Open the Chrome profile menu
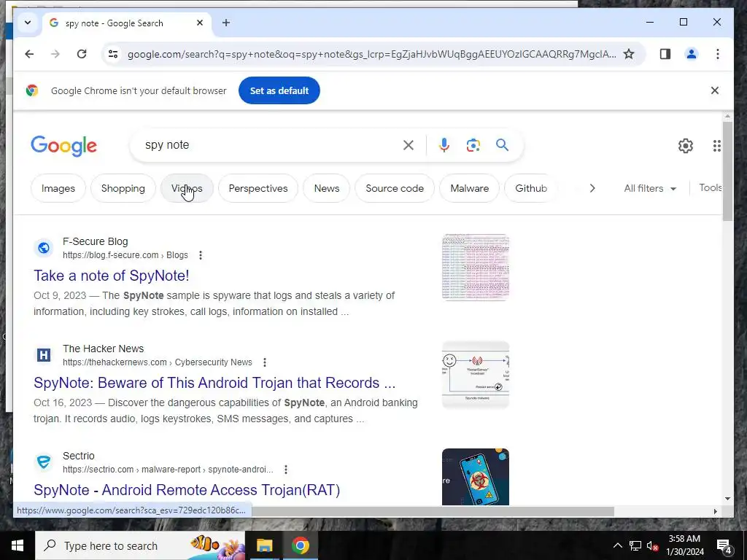The image size is (747, 560). point(692,54)
